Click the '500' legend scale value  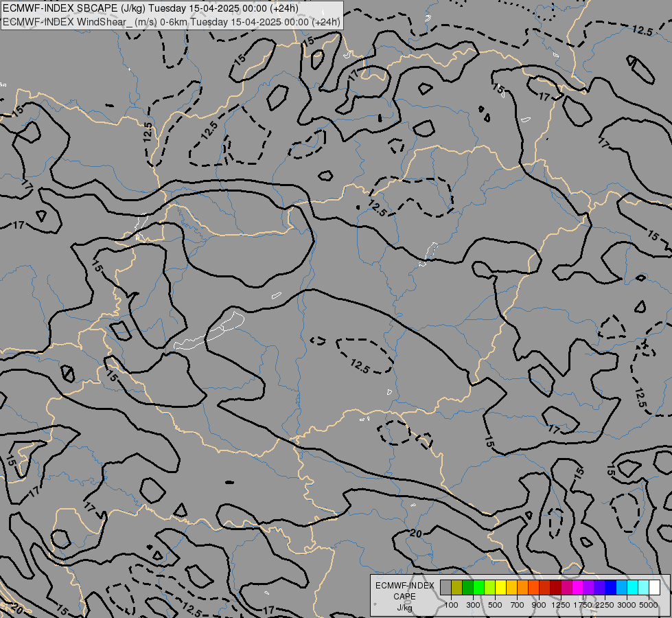tap(495, 605)
